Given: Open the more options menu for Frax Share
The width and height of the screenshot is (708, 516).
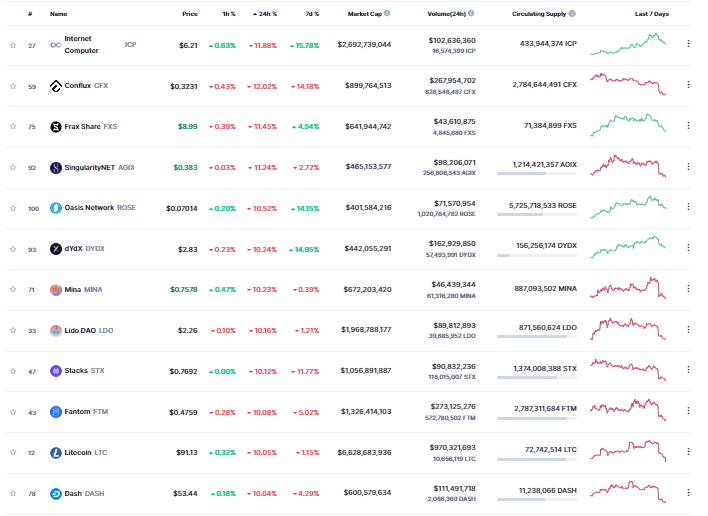Looking at the screenshot, I should [x=688, y=126].
